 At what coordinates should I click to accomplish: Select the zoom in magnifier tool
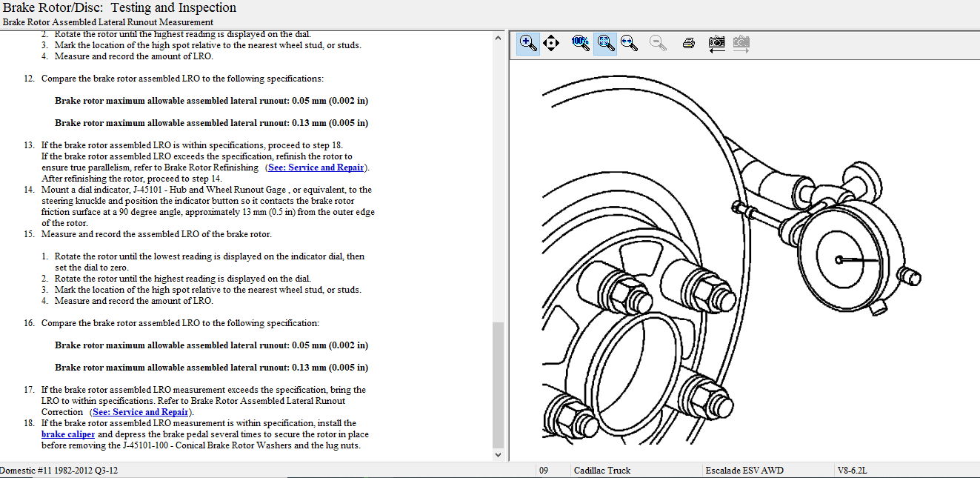pyautogui.click(x=528, y=43)
